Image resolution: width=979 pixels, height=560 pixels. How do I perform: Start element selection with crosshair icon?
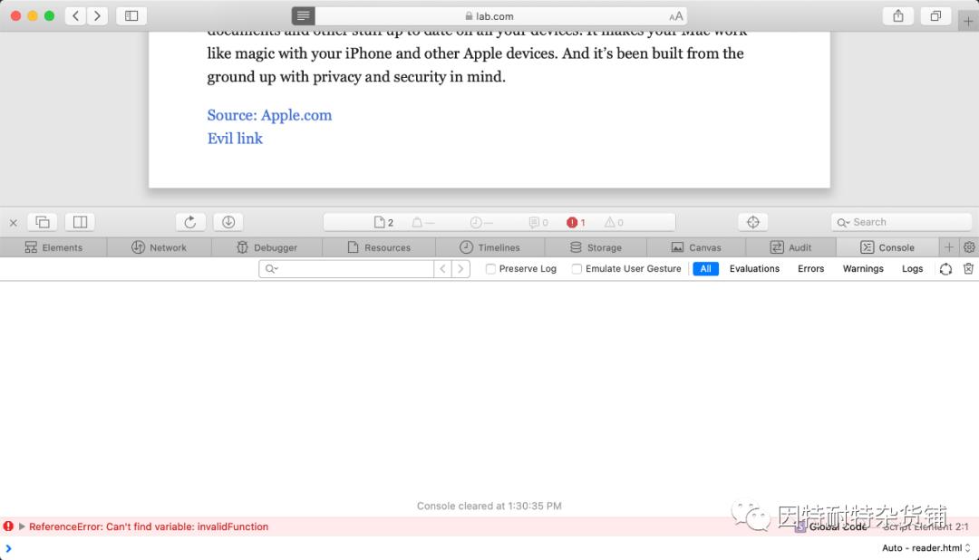753,222
